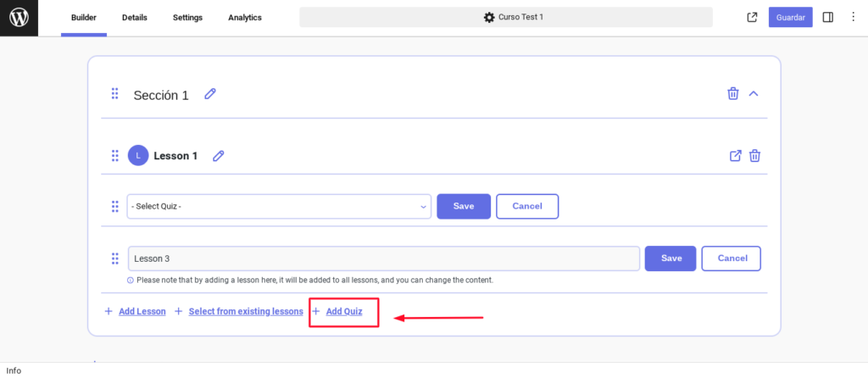
Task: Save the selected quiz
Action: (x=464, y=207)
